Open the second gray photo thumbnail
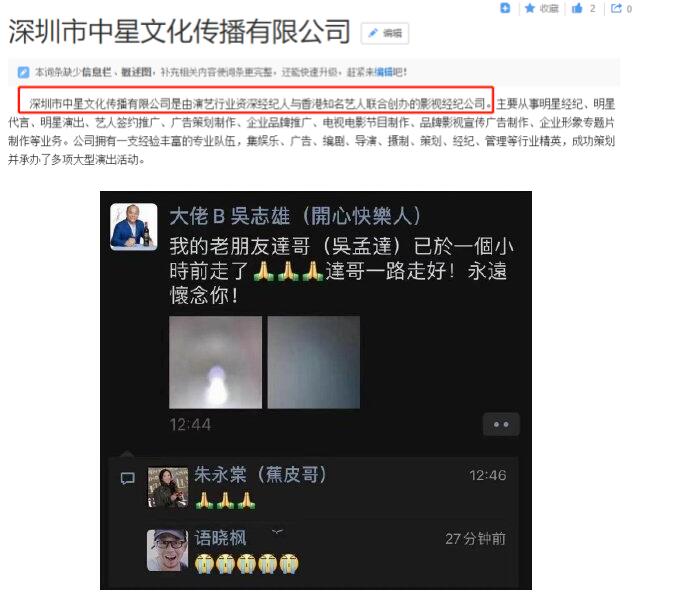Screen dimensions: 673x608 point(314,362)
